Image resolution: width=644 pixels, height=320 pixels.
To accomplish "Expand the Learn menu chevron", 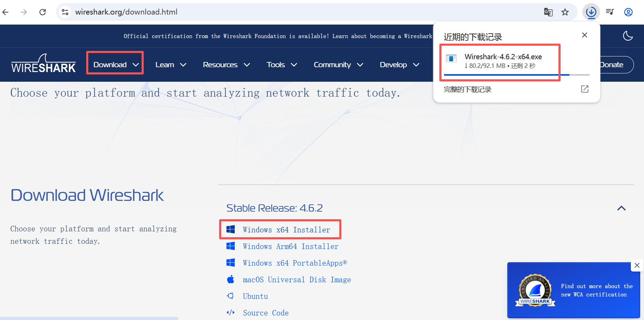I will point(183,65).
